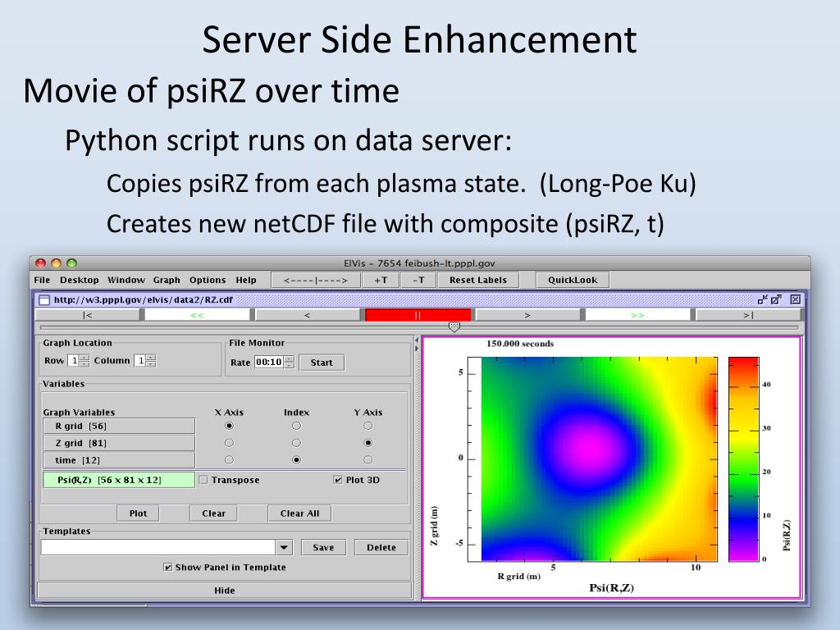Step forward one frame with > control

527,315
